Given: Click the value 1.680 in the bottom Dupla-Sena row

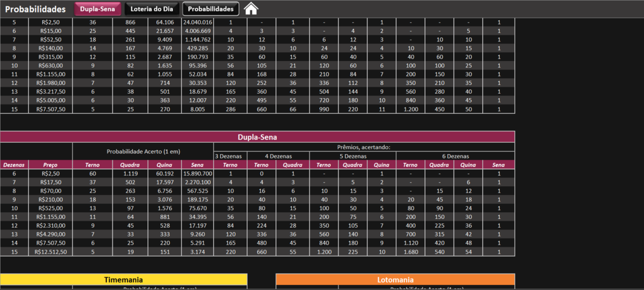Looking at the screenshot, I should [411, 252].
